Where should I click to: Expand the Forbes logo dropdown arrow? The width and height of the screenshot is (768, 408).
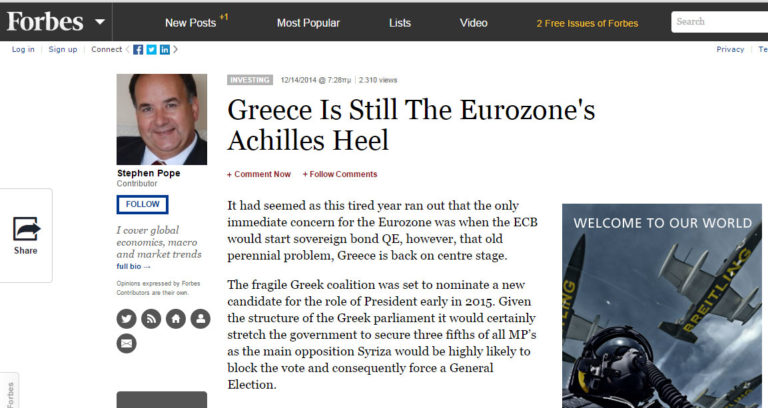click(x=99, y=21)
